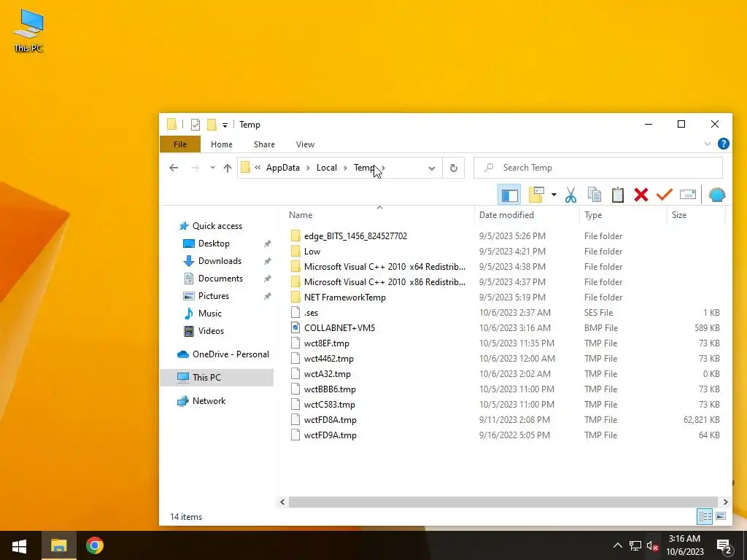
Task: Select Network in the navigation pane
Action: (209, 401)
